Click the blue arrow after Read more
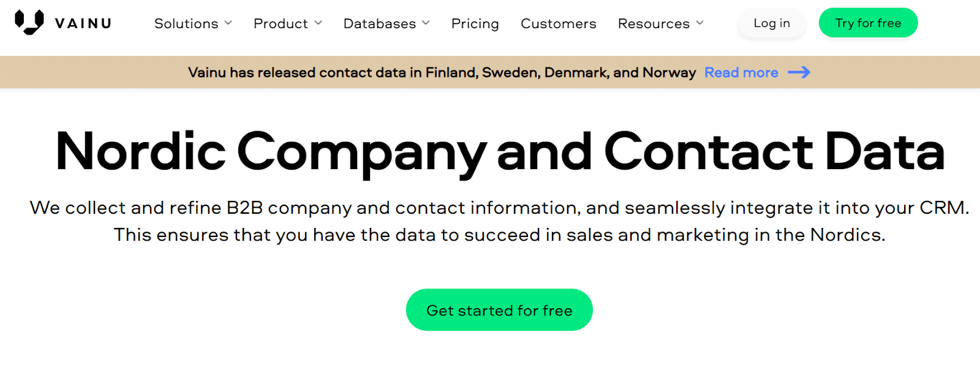Image resolution: width=980 pixels, height=370 pixels. coord(799,72)
